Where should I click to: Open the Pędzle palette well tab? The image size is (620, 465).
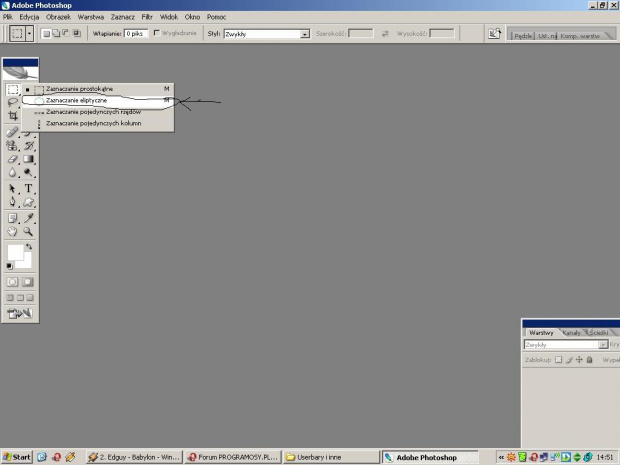click(x=523, y=36)
